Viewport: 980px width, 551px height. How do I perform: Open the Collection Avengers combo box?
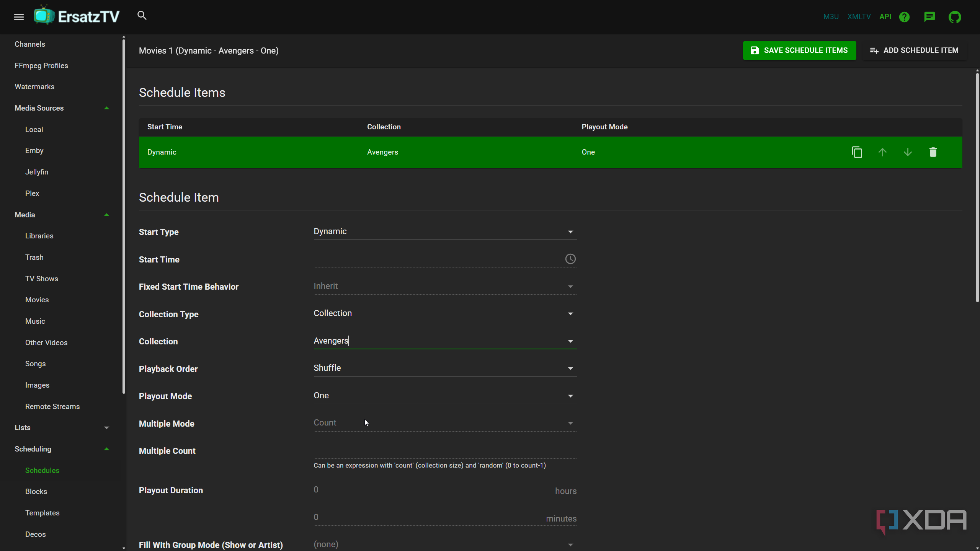445,341
